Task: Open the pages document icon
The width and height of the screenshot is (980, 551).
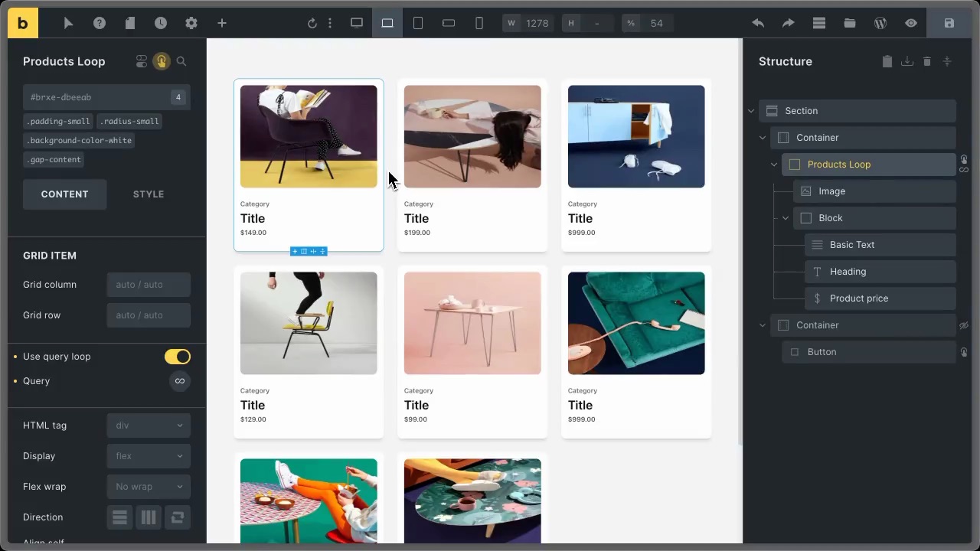Action: [130, 23]
